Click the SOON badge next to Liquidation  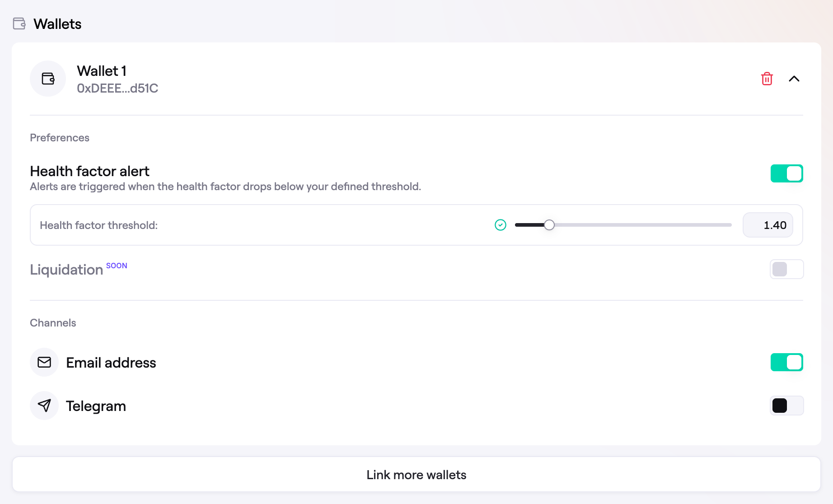coord(117,266)
